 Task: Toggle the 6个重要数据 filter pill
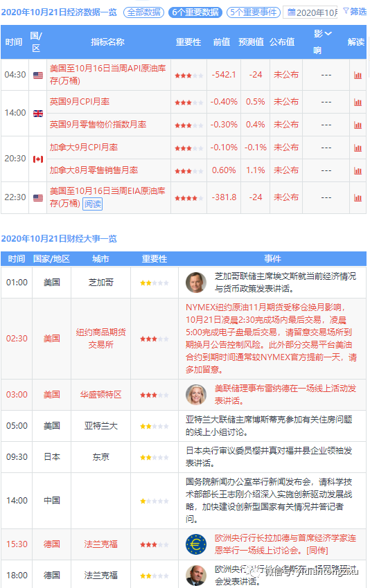[195, 12]
